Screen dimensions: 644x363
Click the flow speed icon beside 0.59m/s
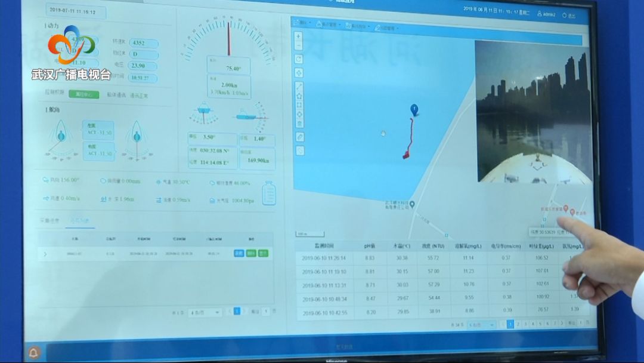(x=159, y=200)
